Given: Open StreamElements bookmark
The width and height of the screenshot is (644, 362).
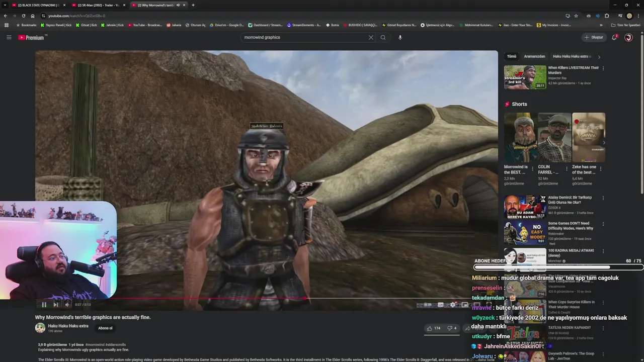Looking at the screenshot, I should [x=303, y=25].
